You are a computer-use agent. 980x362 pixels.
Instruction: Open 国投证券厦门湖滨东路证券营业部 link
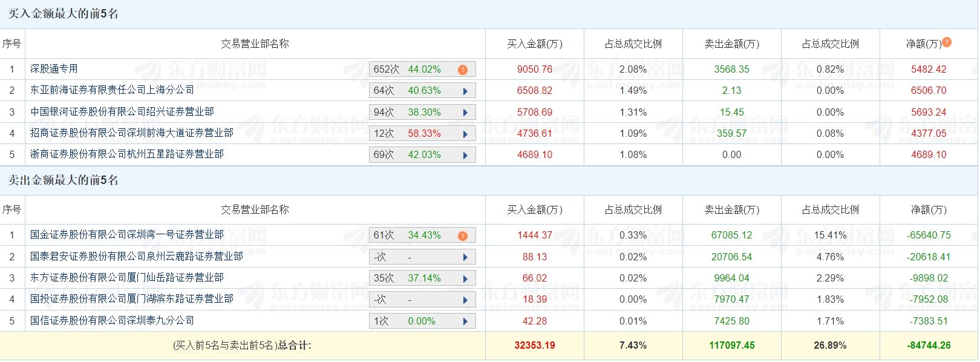tap(131, 299)
